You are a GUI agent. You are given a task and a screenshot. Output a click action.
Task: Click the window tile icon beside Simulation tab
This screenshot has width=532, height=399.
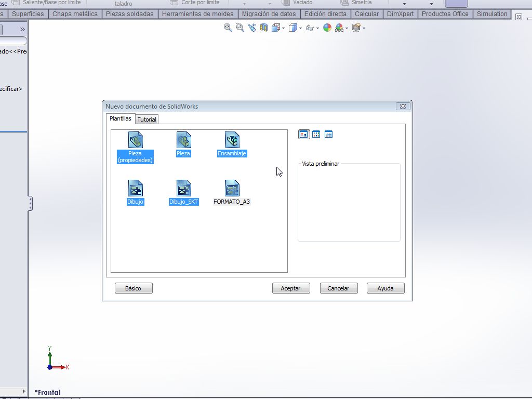click(519, 17)
